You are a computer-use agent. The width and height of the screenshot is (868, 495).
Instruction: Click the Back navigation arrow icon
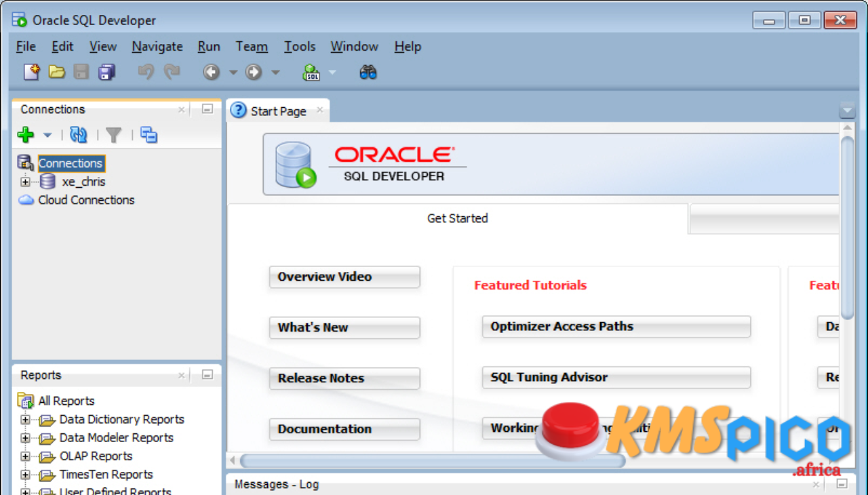212,72
